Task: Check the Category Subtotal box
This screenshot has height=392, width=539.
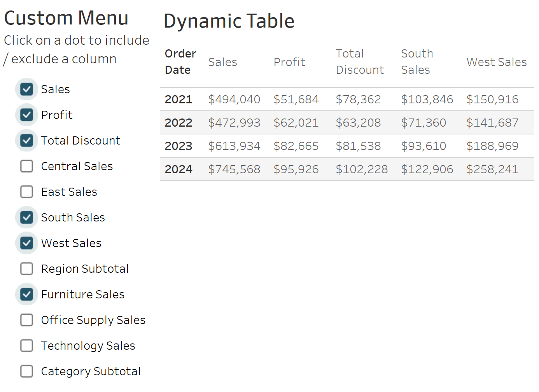Action: pos(26,371)
